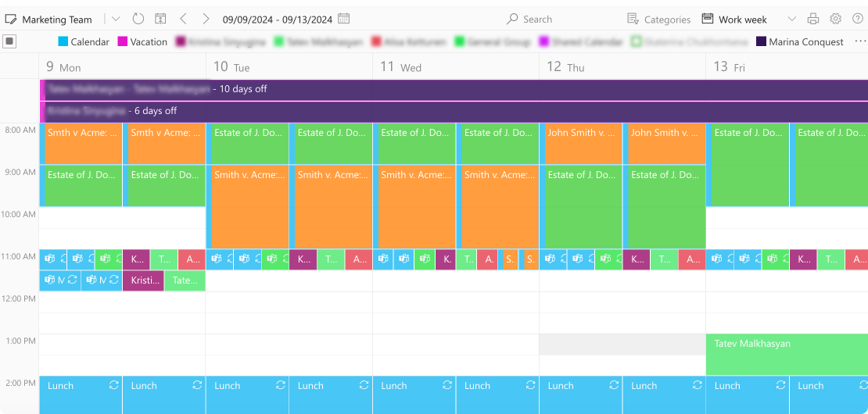The height and width of the screenshot is (414, 868).
Task: Click the magnifying glass Search icon
Action: (x=512, y=19)
